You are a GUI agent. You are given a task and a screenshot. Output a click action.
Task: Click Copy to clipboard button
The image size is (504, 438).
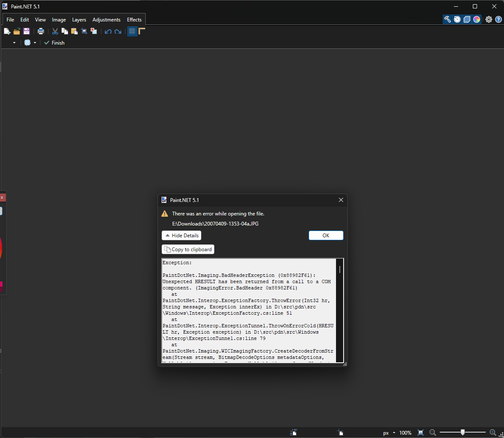[x=188, y=249]
